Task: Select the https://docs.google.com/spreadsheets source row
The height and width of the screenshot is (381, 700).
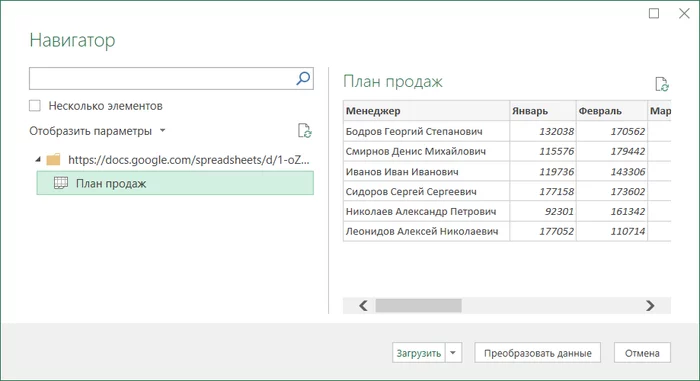Action: pos(175,159)
